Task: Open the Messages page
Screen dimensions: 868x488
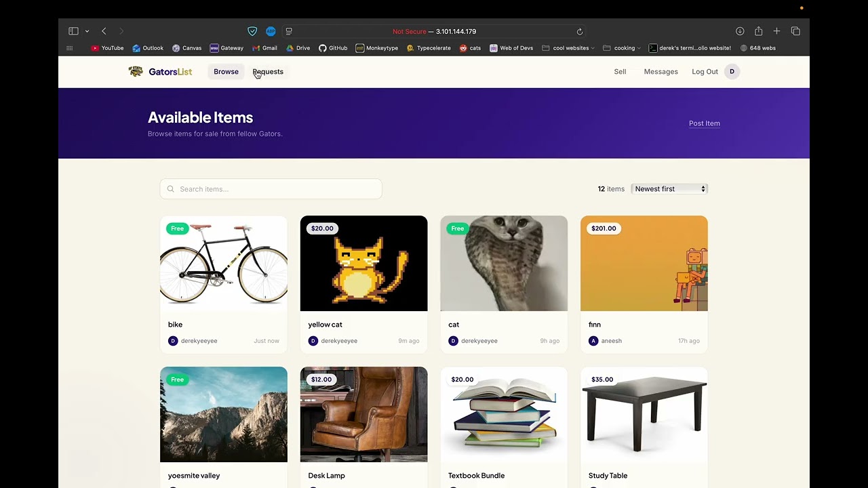Action: pyautogui.click(x=660, y=72)
